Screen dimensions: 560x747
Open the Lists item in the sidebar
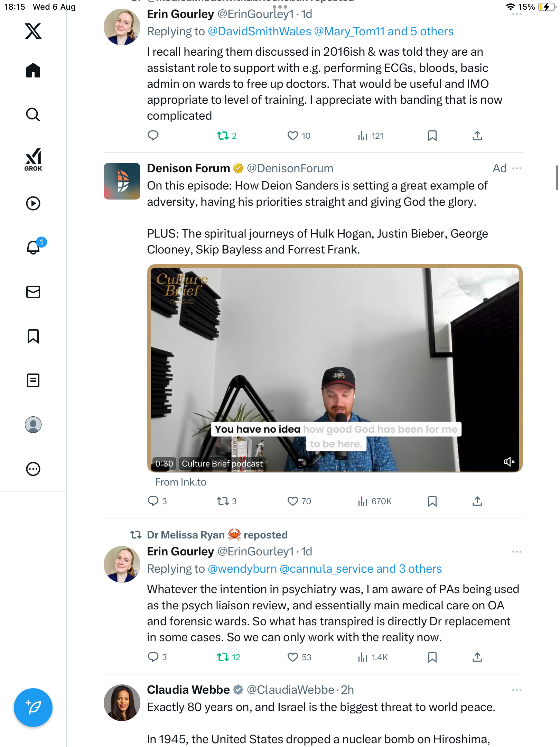pyautogui.click(x=33, y=380)
